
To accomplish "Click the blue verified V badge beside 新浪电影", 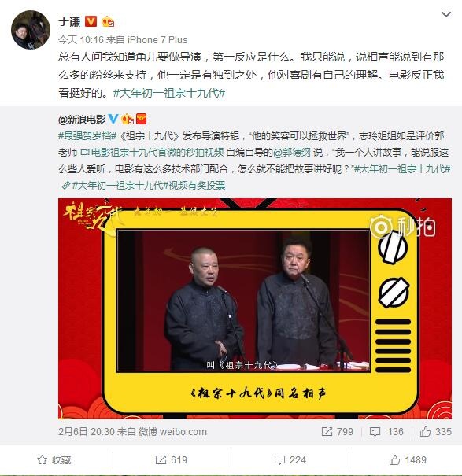I will pos(113,119).
